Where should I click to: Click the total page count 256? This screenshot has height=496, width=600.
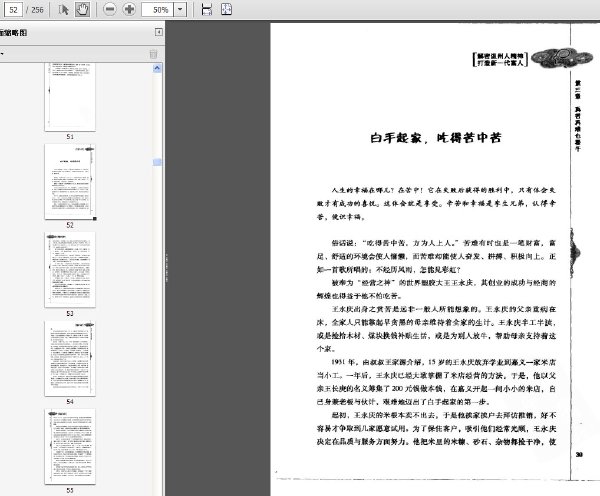37,10
